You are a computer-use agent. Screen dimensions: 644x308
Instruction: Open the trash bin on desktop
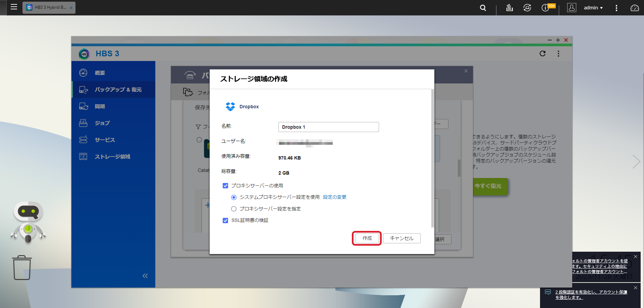click(x=22, y=267)
